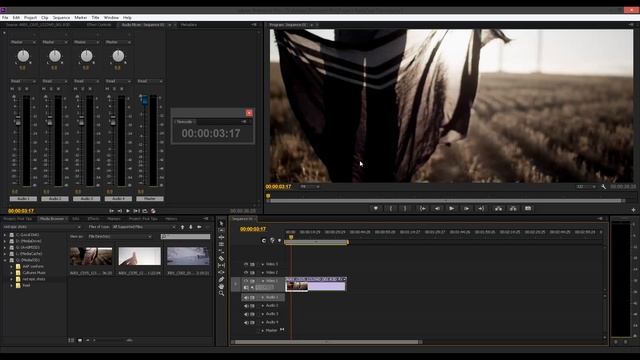Image resolution: width=640 pixels, height=360 pixels.
Task: Toggle Solo on mixer Audio 2 channel
Action: click(51, 89)
